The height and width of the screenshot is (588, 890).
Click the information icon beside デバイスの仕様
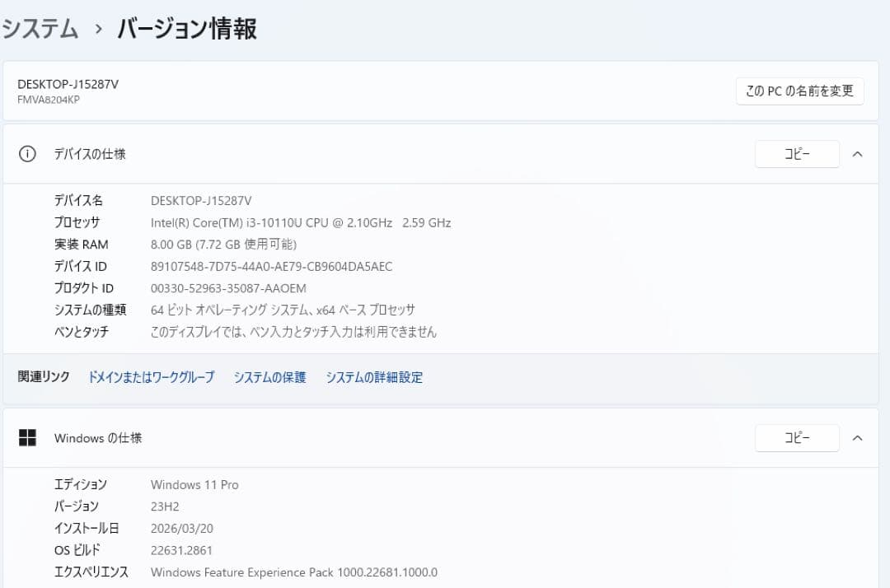click(x=27, y=154)
